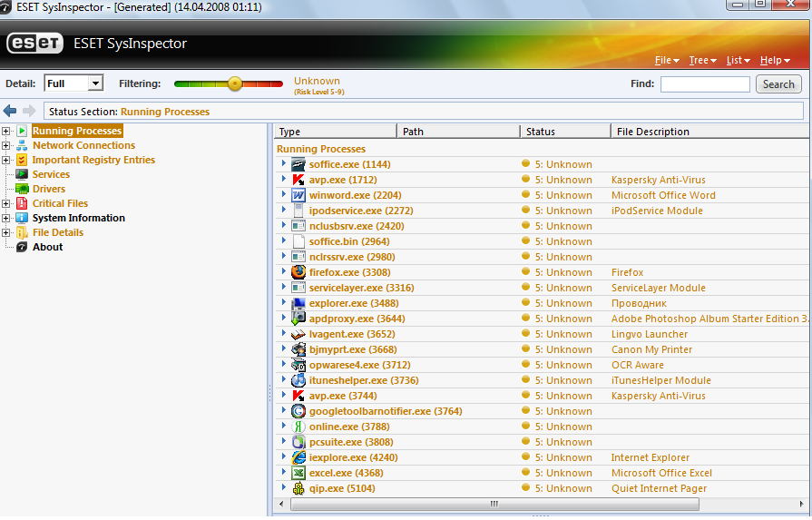Click the Excel icon beside excel.exe
Viewport: 812px width, 520px height.
298,473
